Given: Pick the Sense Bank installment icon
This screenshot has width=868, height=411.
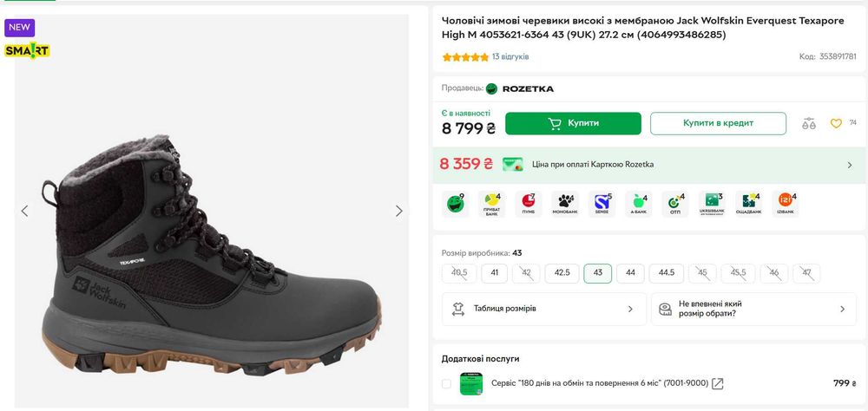Looking at the screenshot, I should (602, 205).
